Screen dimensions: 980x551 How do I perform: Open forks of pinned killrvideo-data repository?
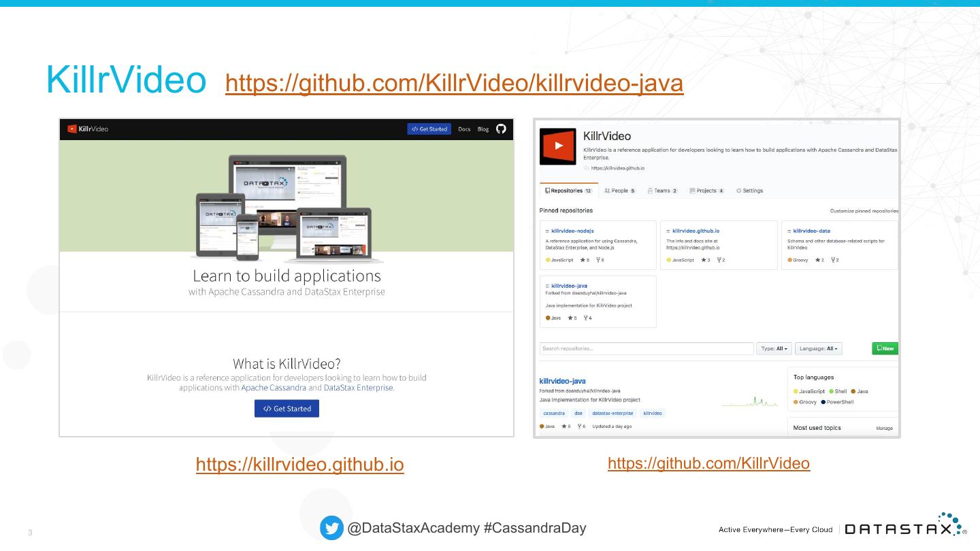(x=835, y=260)
